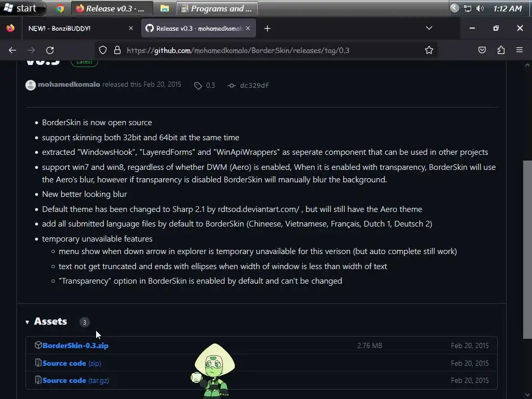
Task: Click the Latest release badge
Action: point(84,62)
